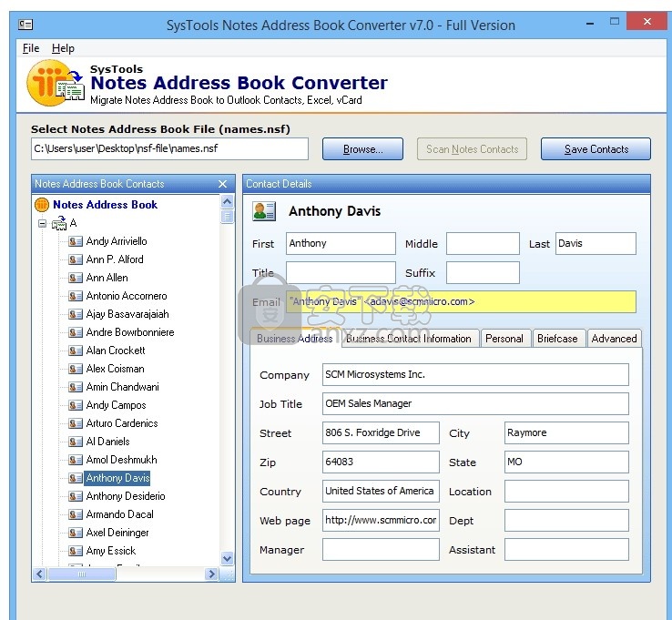The image size is (672, 620).
Task: Switch to the Business Contact Information tab
Action: click(409, 339)
